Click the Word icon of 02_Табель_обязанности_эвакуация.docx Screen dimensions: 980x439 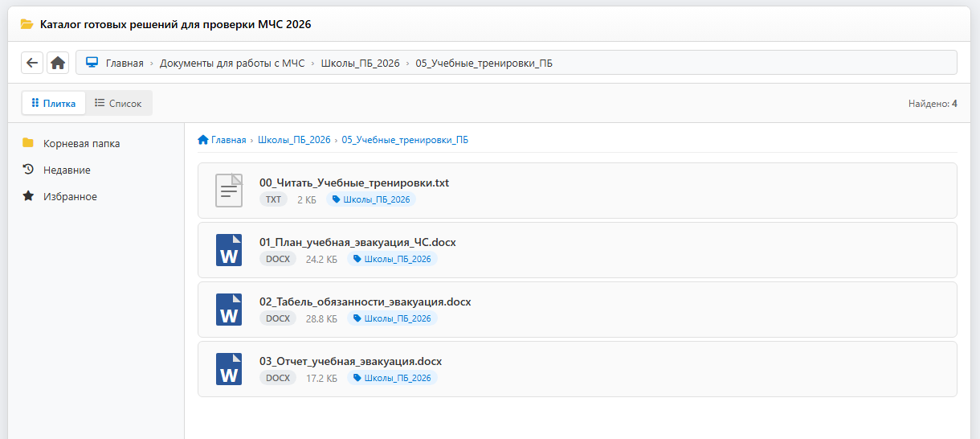229,310
